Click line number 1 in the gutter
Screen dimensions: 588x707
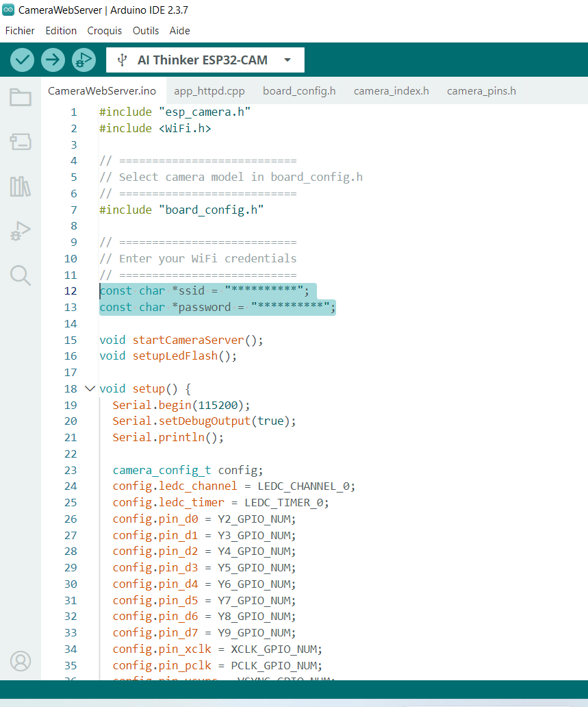tap(74, 112)
